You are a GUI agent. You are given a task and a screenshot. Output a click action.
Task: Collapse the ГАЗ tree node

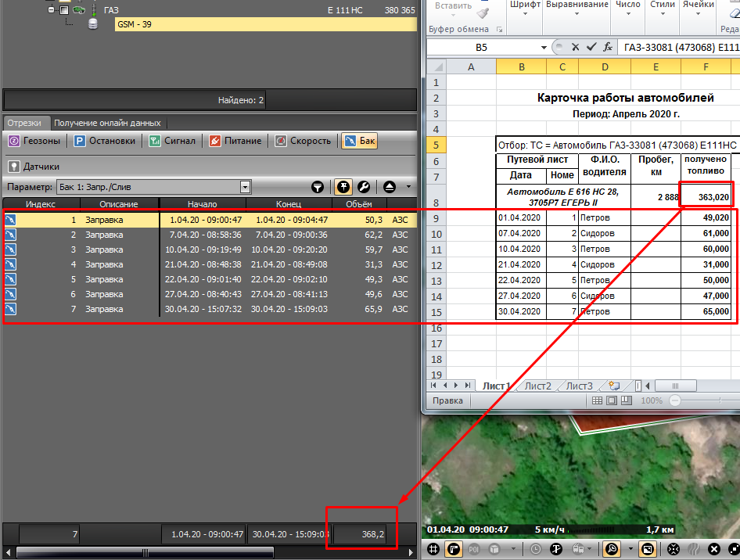(52, 9)
